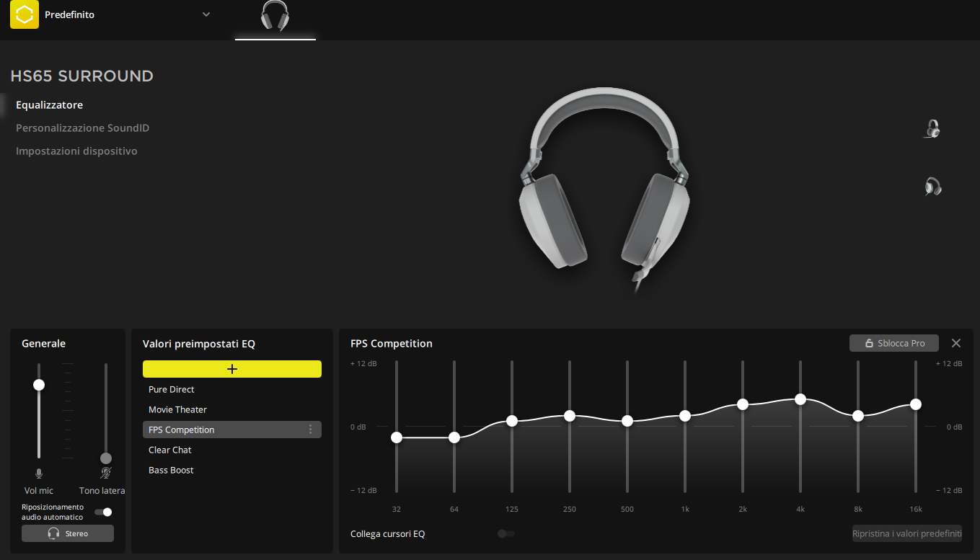Viewport: 980px width, 560px height.
Task: Close the FPS Competition equalizer panel
Action: 956,343
